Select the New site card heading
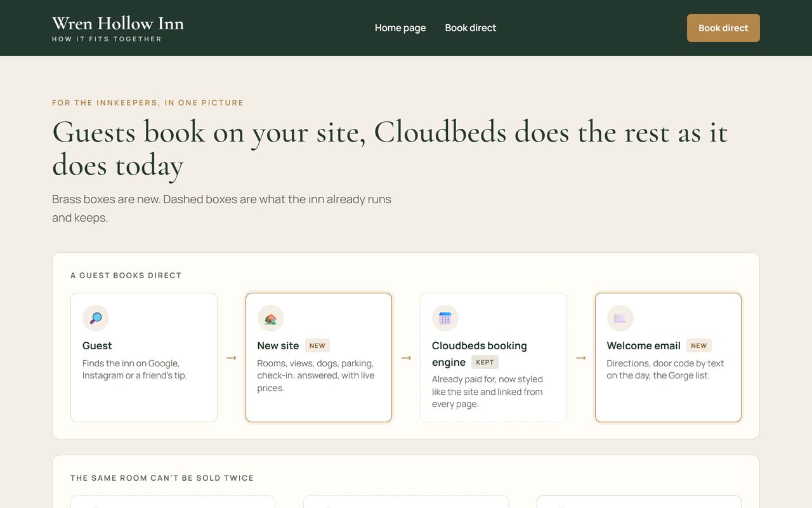The height and width of the screenshot is (508, 812). (278, 345)
